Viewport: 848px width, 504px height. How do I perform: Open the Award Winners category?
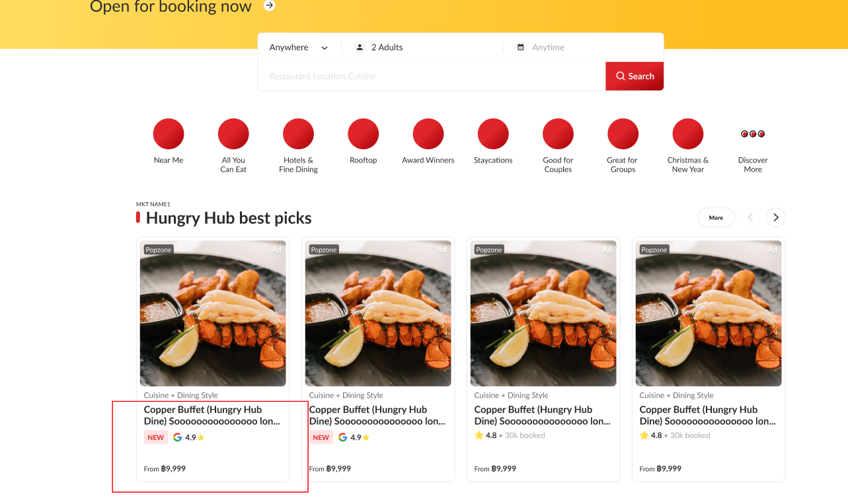tap(428, 134)
